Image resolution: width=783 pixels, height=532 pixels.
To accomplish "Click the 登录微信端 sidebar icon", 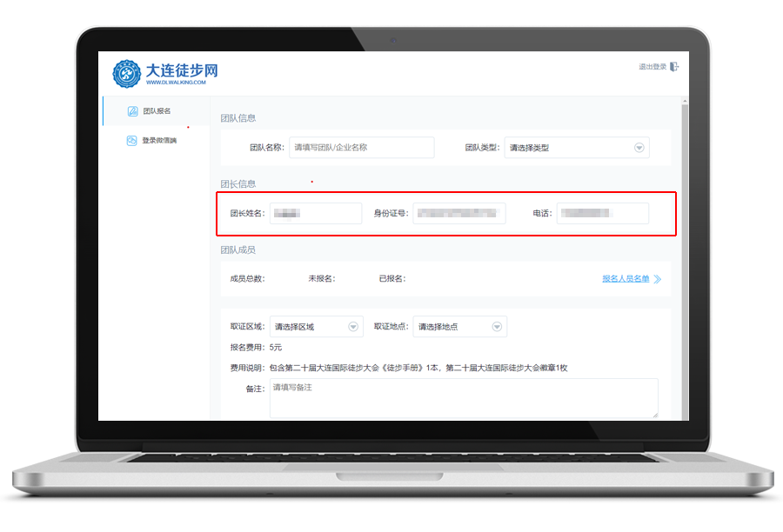I will [x=132, y=140].
